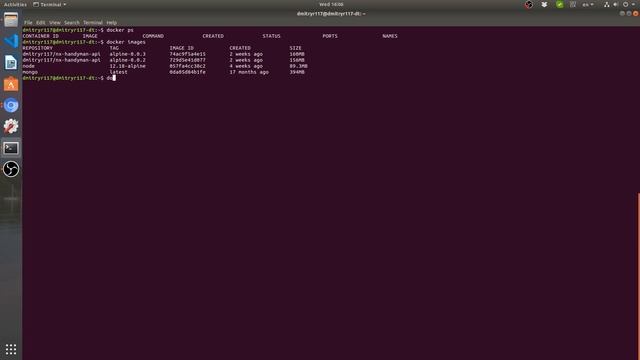Click tag 'alpine-0.0.3'
Viewport: 640px width, 360px height.
pyautogui.click(x=127, y=54)
